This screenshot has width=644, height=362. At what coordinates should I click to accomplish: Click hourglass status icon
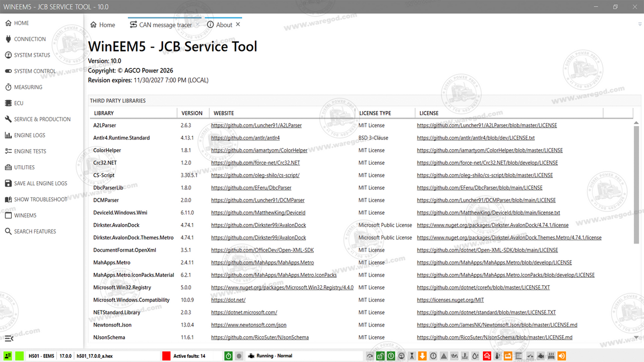point(411,356)
